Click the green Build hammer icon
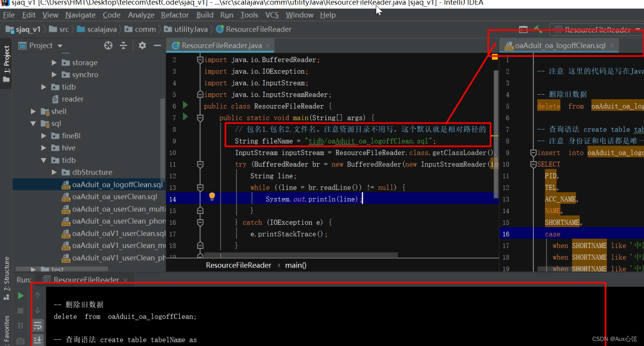This screenshot has width=644, height=346. (537, 29)
